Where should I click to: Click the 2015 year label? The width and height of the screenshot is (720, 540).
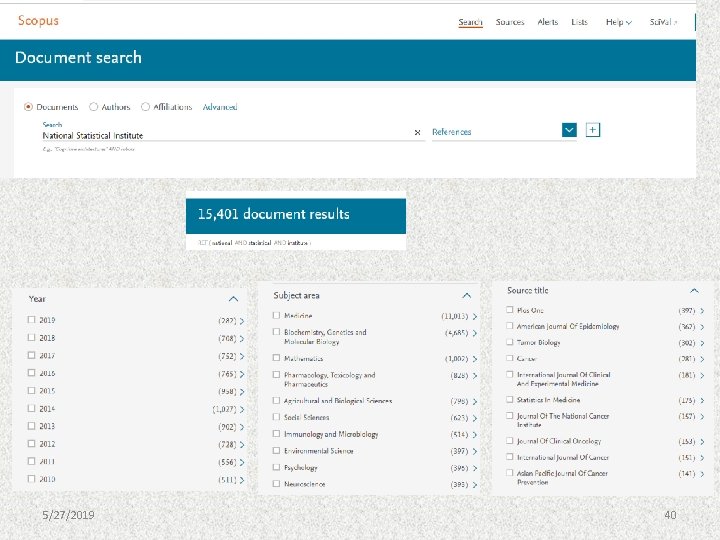[47, 391]
